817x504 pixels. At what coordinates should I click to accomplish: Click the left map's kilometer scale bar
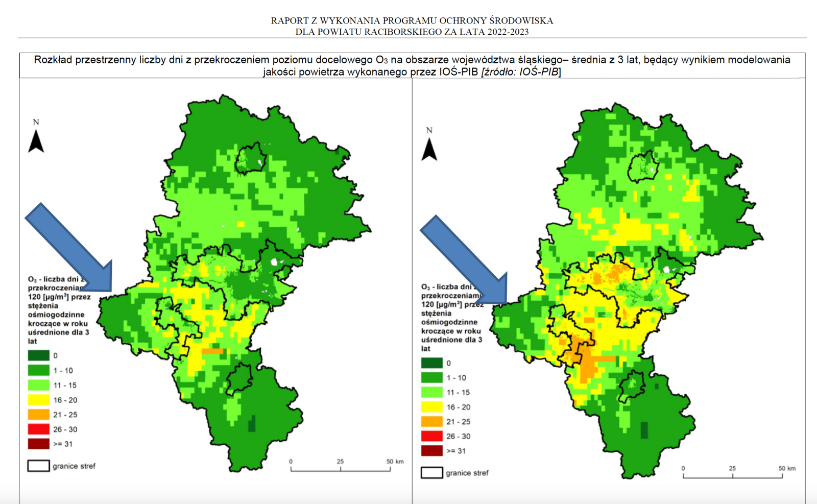pyautogui.click(x=341, y=468)
